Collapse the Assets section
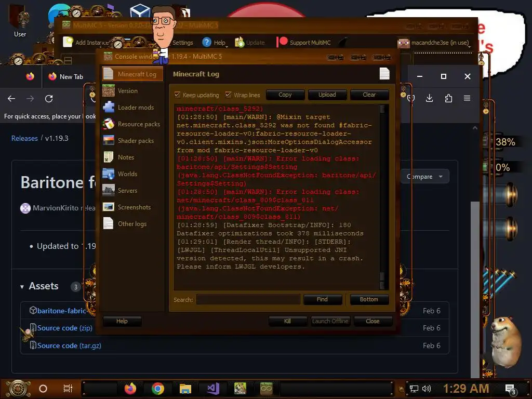The image size is (532, 399). click(39, 286)
